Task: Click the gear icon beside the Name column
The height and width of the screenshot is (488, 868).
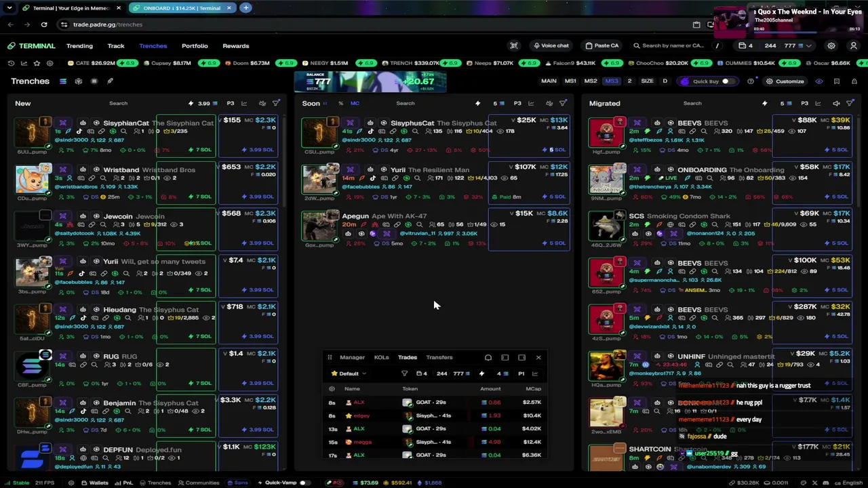Action: [x=332, y=389]
